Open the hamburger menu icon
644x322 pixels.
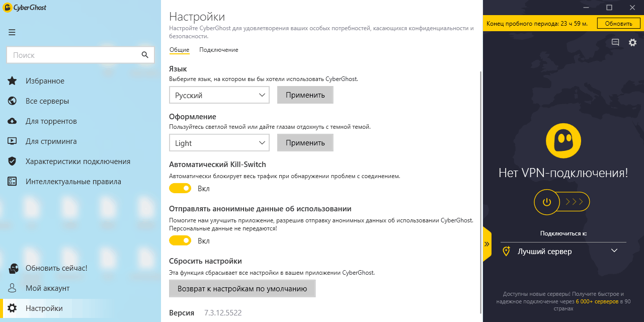pos(12,32)
